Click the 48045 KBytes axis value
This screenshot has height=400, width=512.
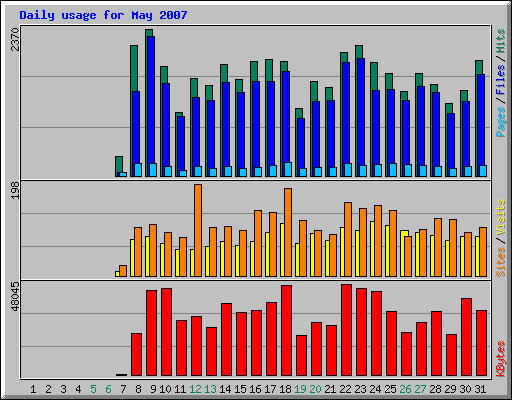click(15, 297)
